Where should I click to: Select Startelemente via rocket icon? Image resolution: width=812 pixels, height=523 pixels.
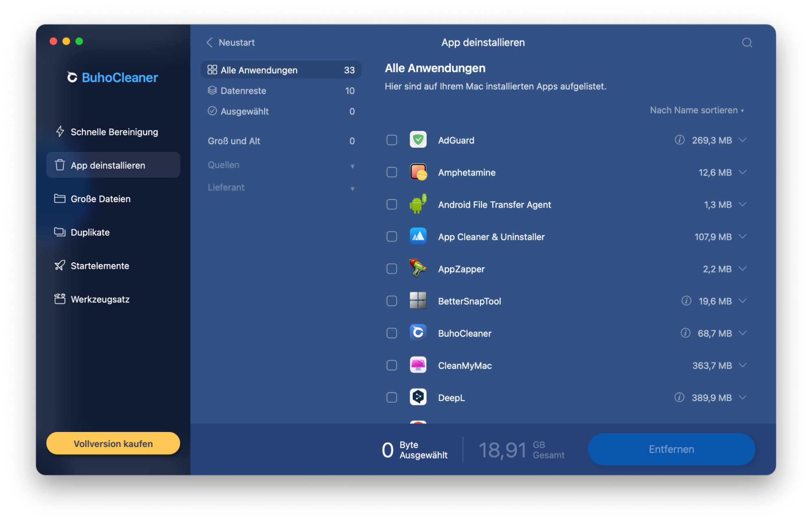click(60, 265)
